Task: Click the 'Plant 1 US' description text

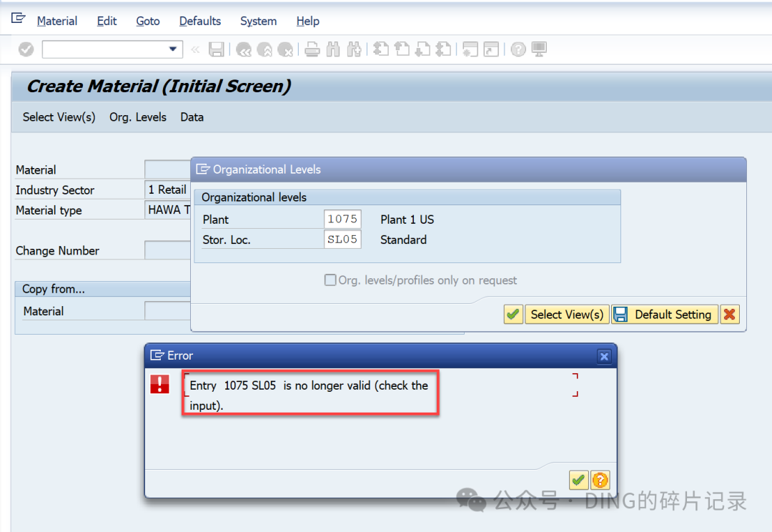Action: (x=407, y=220)
